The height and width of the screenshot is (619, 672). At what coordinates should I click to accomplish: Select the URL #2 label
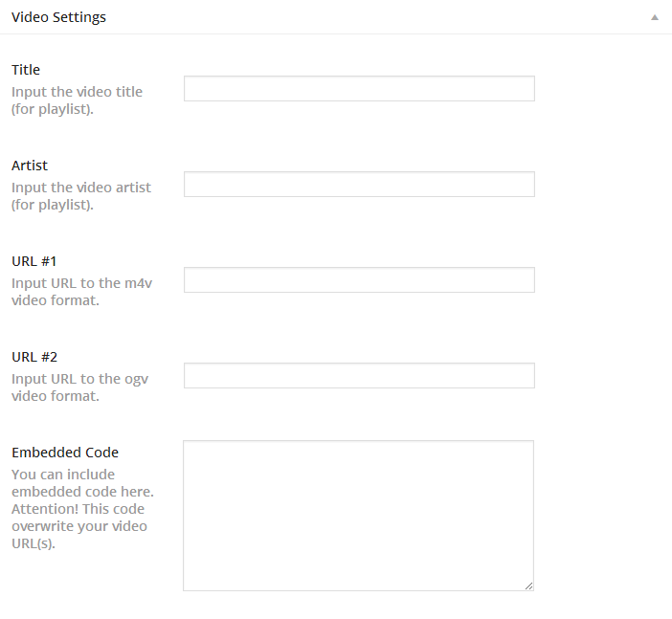[x=35, y=357]
